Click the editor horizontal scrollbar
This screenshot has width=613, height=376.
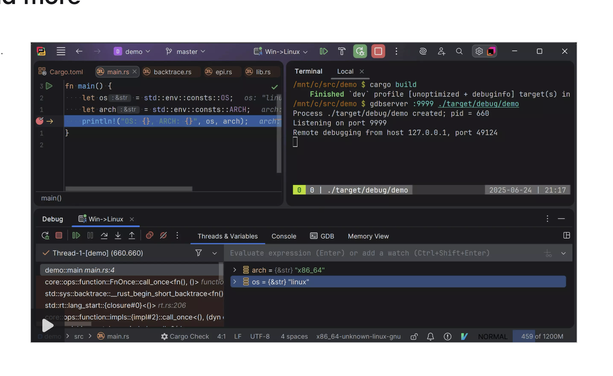click(x=129, y=189)
